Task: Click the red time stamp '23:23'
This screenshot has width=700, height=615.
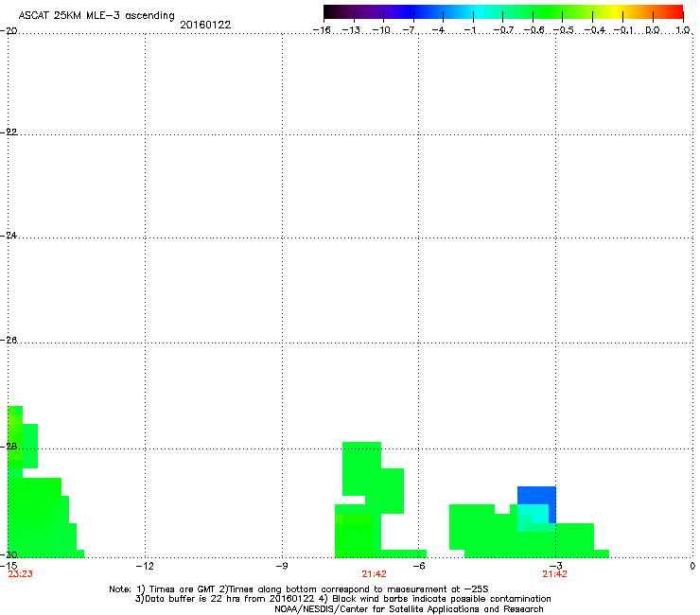Action: click(20, 574)
